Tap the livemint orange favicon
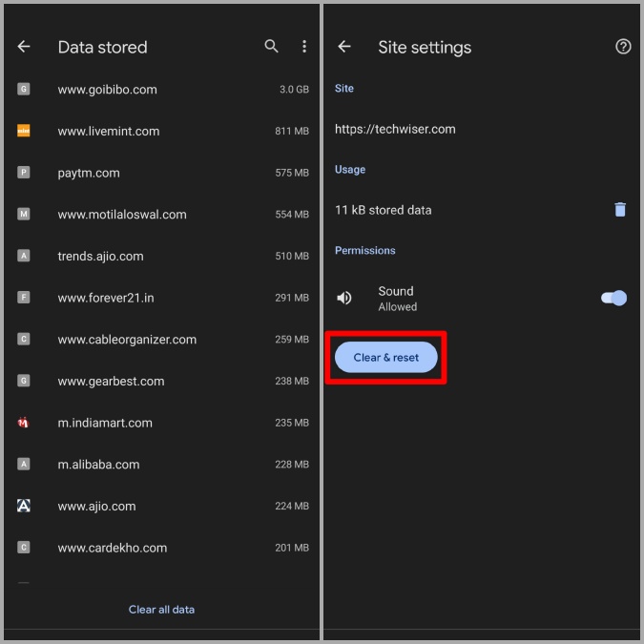Screen dimensions: 644x644 pyautogui.click(x=24, y=131)
